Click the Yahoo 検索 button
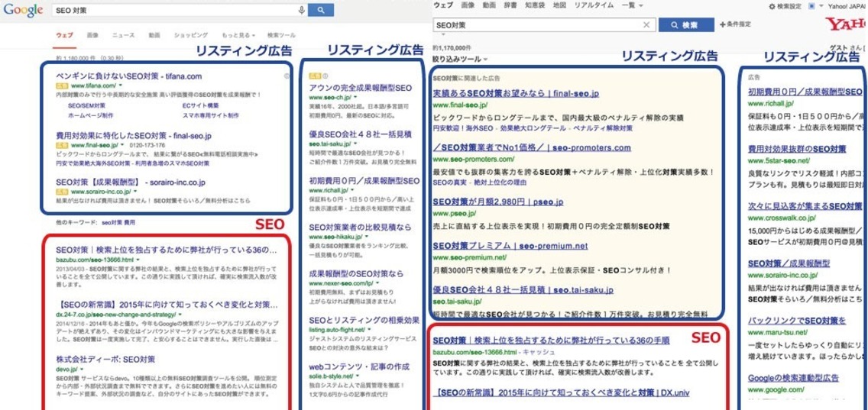Image resolution: width=868 pixels, height=410 pixels. [x=685, y=25]
